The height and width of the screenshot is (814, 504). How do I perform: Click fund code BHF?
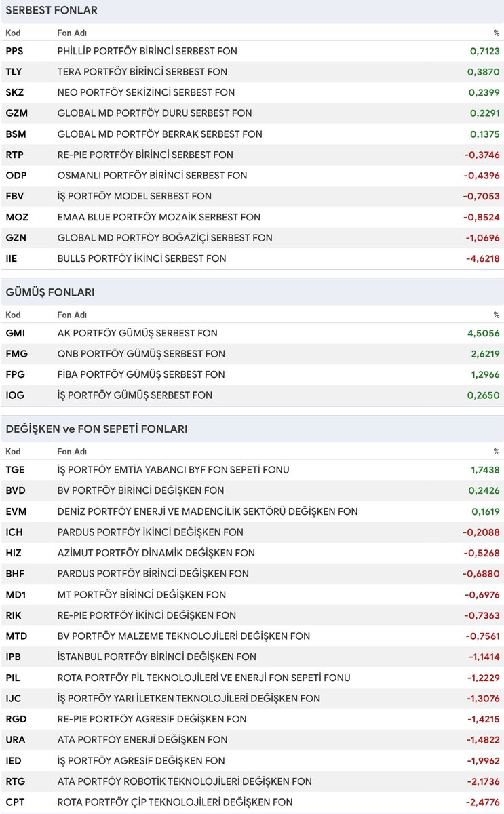click(15, 574)
